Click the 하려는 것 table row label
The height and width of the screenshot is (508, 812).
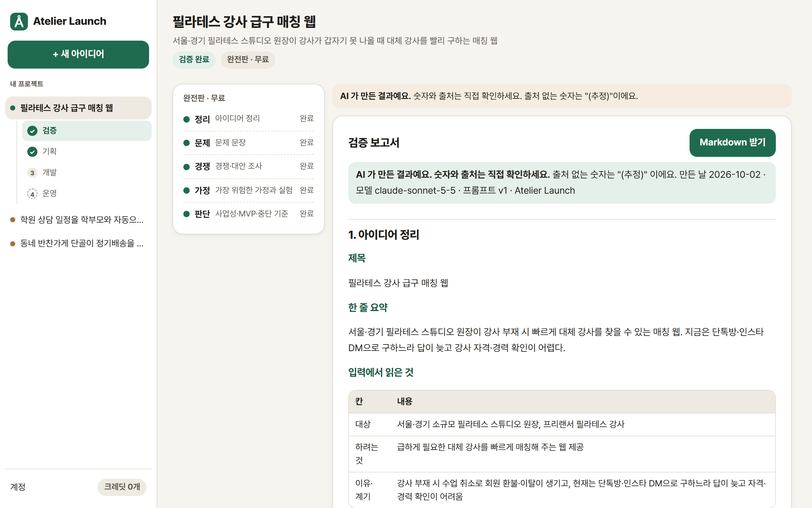pyautogui.click(x=366, y=454)
